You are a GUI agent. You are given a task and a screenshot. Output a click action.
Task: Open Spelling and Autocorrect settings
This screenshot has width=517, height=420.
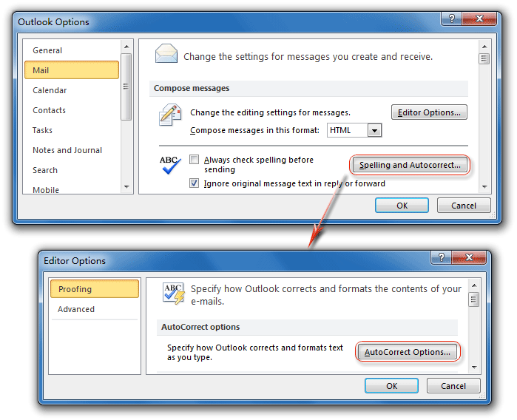(x=410, y=165)
